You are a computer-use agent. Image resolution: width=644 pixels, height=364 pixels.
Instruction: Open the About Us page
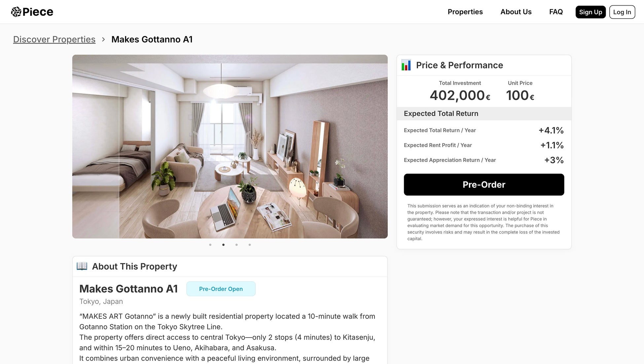pos(516,12)
